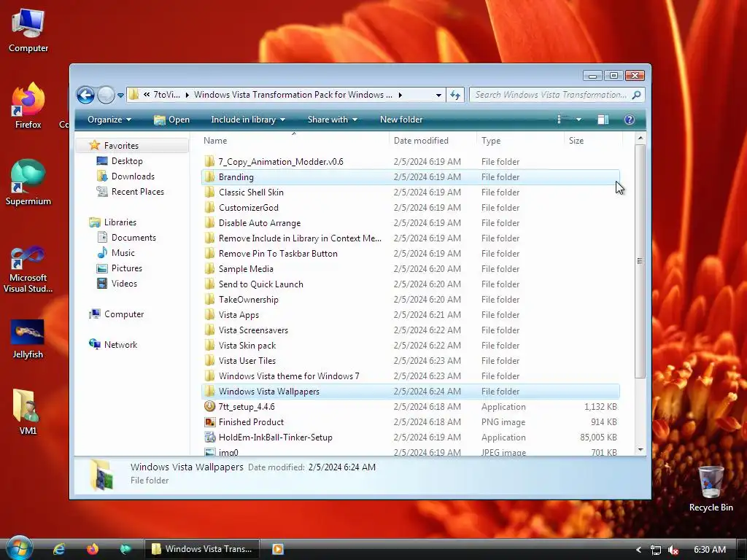Image resolution: width=747 pixels, height=560 pixels.
Task: Select Finished Product PNG image icon
Action: [x=209, y=422]
